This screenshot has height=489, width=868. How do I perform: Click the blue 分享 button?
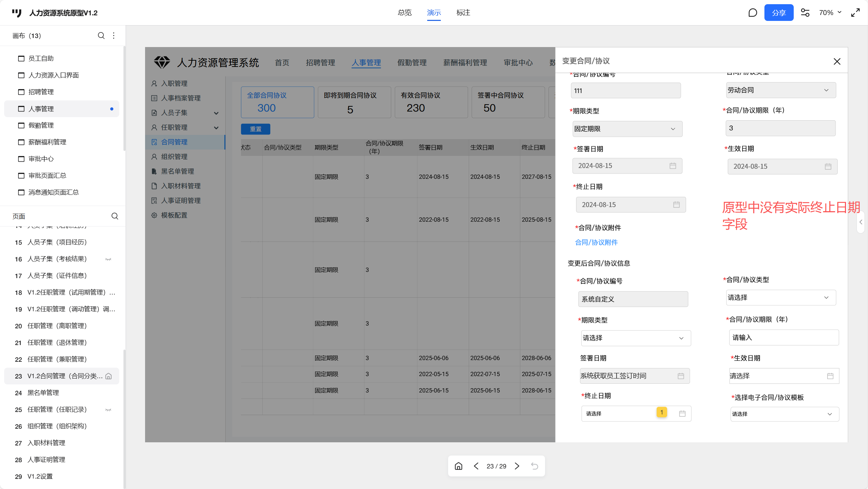click(778, 13)
